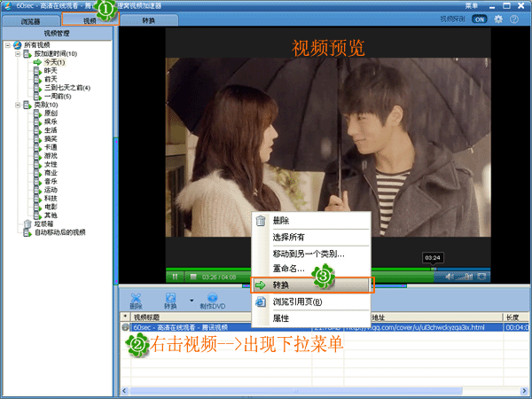
Task: Open the help question mark icon
Action: click(x=514, y=20)
